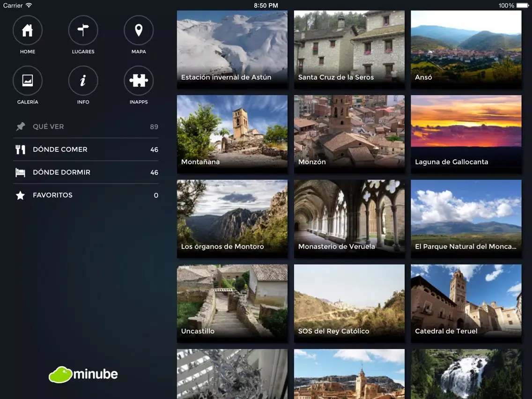The width and height of the screenshot is (532, 399).
Task: Open Santa Cruz de la Seros card
Action: click(349, 50)
